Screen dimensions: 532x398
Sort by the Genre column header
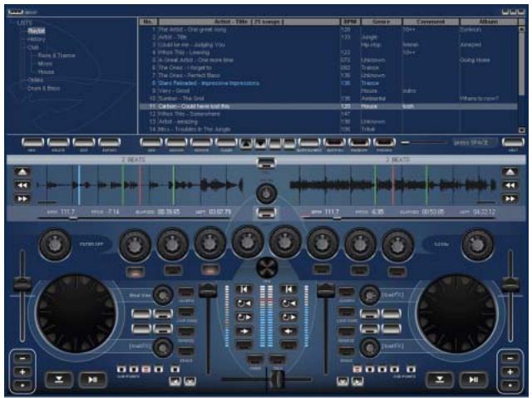tap(381, 22)
